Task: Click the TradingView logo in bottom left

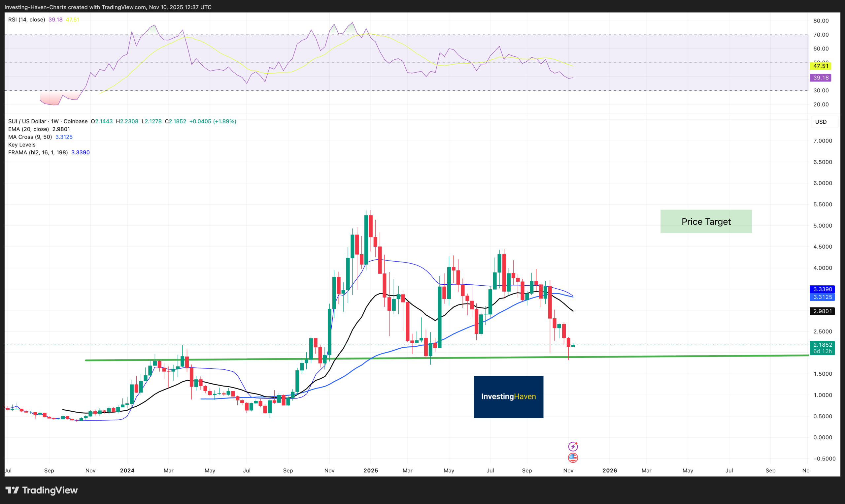Action: (41, 490)
